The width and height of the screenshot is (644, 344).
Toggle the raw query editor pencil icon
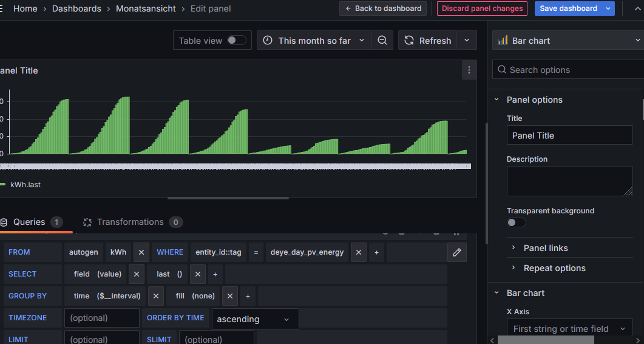(x=457, y=252)
